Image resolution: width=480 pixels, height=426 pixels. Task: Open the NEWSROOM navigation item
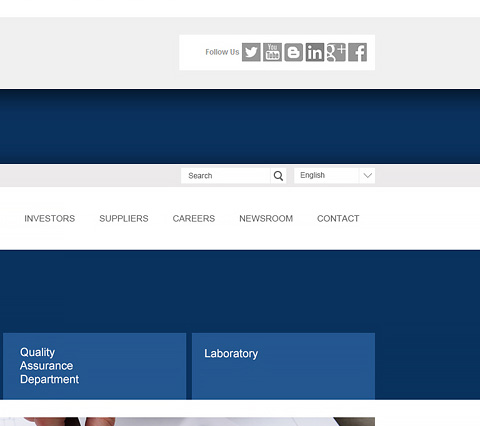tap(266, 219)
